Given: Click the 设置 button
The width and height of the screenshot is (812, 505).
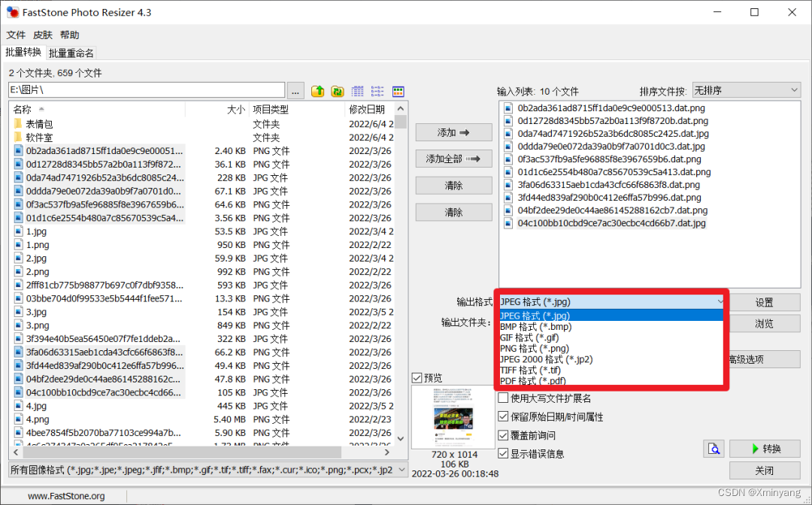Looking at the screenshot, I should pyautogui.click(x=765, y=302).
